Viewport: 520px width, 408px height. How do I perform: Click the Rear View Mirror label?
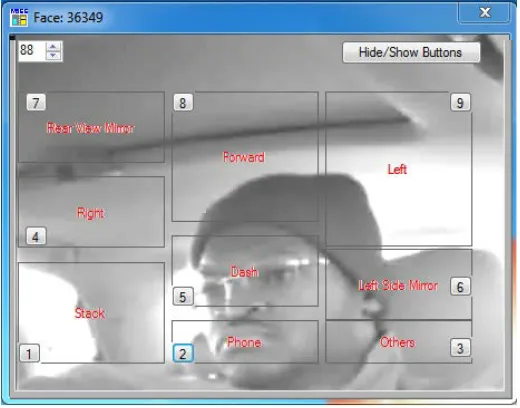(x=90, y=128)
